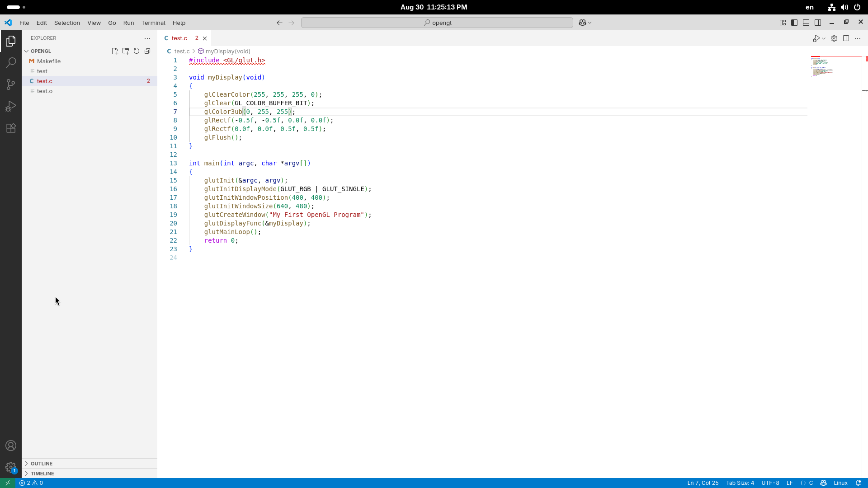Open the Accounts menu icon
This screenshot has height=488, width=868.
11,446
